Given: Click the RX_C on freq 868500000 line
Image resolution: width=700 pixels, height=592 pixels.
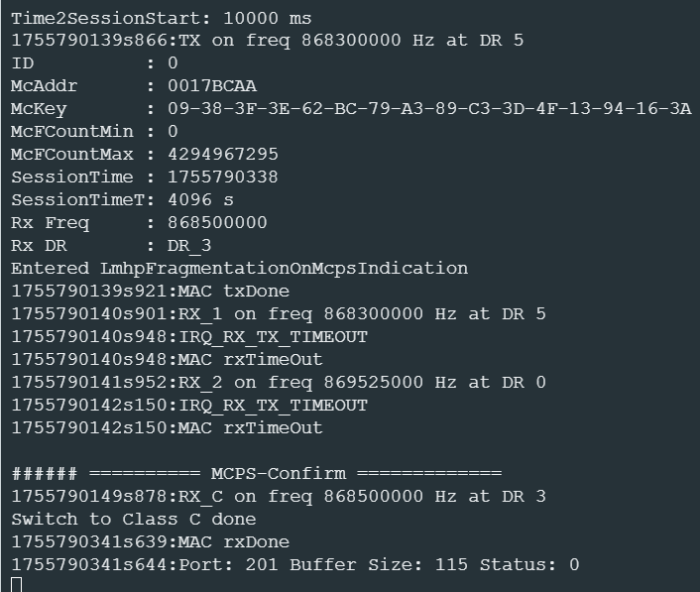Looking at the screenshot, I should 279,496.
